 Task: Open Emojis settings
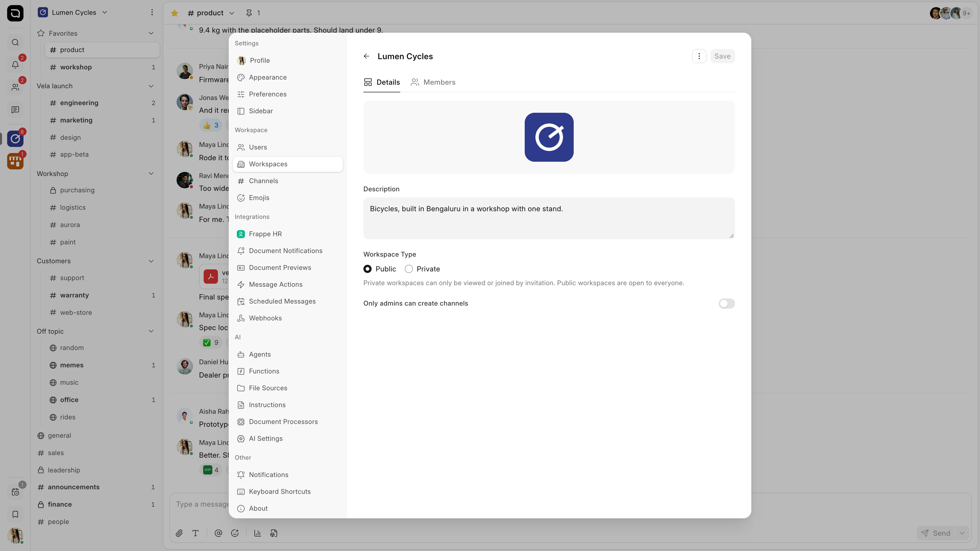(x=288, y=198)
